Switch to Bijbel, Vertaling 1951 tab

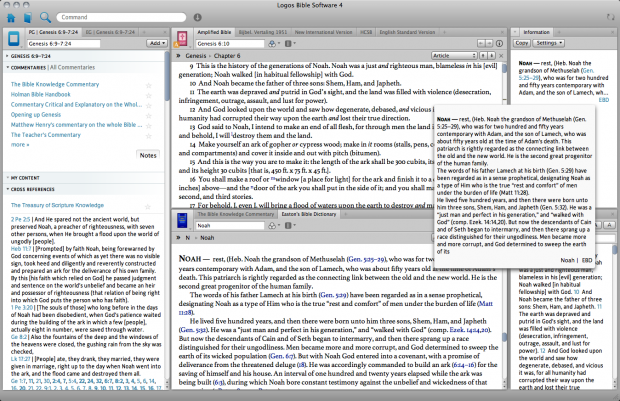[x=263, y=32]
